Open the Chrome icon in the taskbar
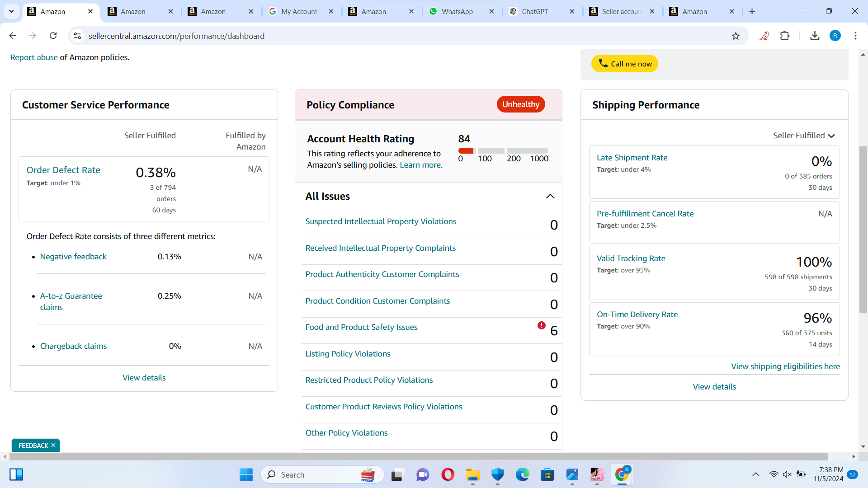This screenshot has height=488, width=868. pyautogui.click(x=622, y=474)
